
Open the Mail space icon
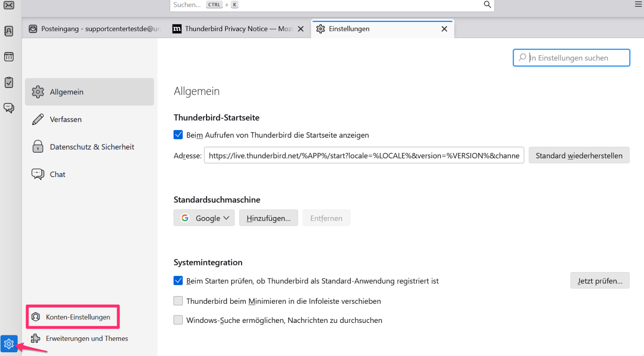pyautogui.click(x=9, y=5)
